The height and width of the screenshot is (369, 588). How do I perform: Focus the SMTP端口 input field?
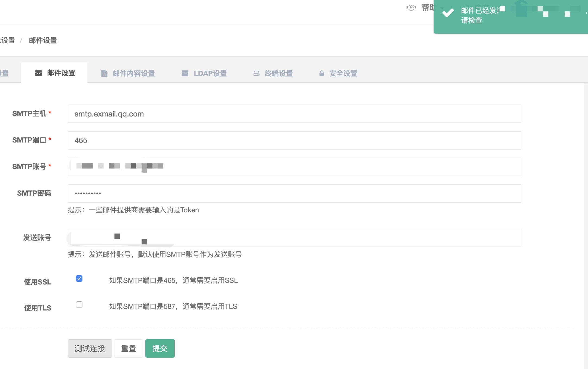(294, 140)
